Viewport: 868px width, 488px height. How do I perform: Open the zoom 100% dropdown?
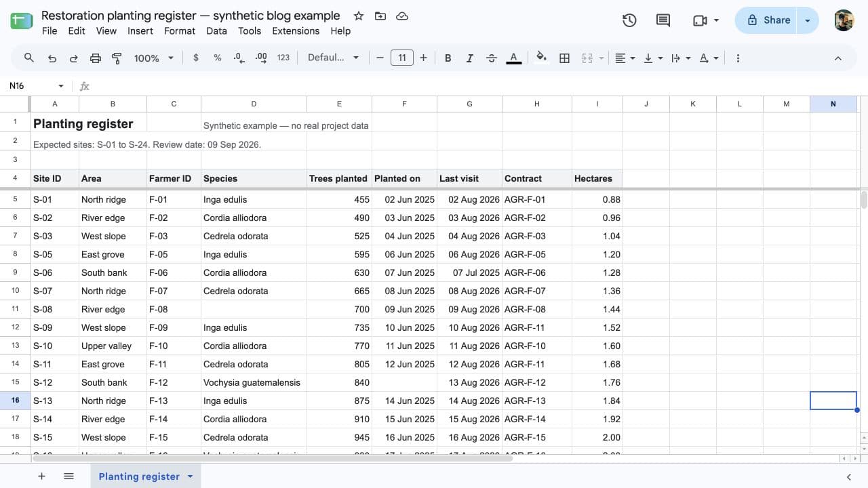click(154, 58)
